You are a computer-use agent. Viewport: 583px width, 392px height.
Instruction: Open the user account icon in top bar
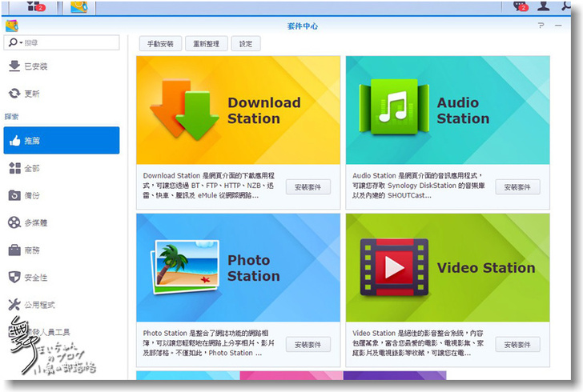[545, 6]
